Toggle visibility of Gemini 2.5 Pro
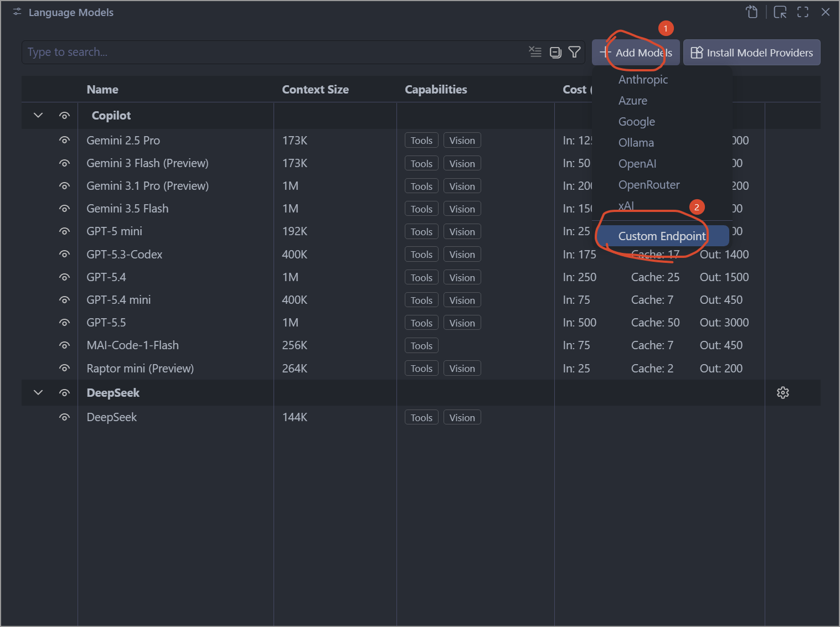Image resolution: width=840 pixels, height=627 pixels. tap(65, 141)
